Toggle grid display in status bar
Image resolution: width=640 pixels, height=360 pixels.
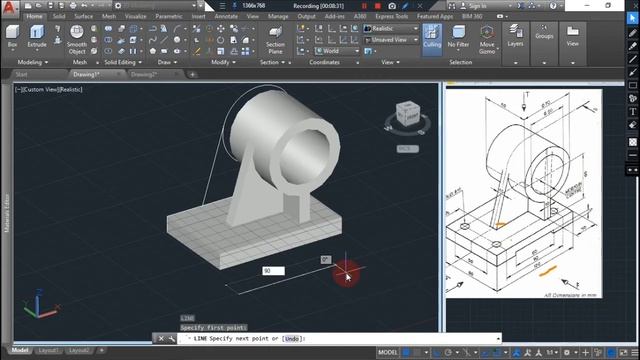[407, 352]
